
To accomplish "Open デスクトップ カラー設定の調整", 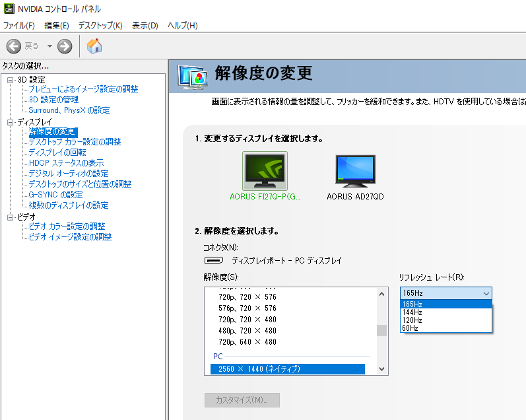I will coord(75,142).
